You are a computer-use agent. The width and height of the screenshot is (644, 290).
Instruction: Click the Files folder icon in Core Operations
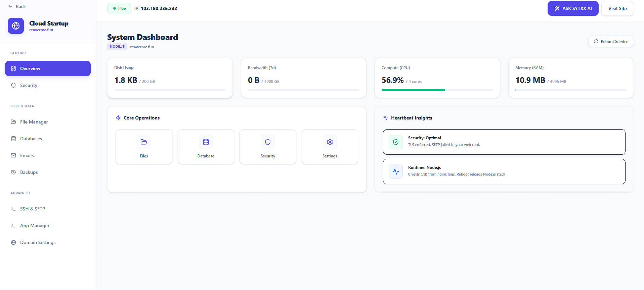pos(144,142)
